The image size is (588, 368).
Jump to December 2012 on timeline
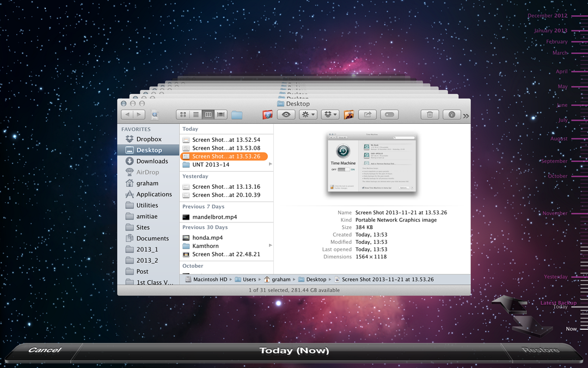pyautogui.click(x=548, y=16)
